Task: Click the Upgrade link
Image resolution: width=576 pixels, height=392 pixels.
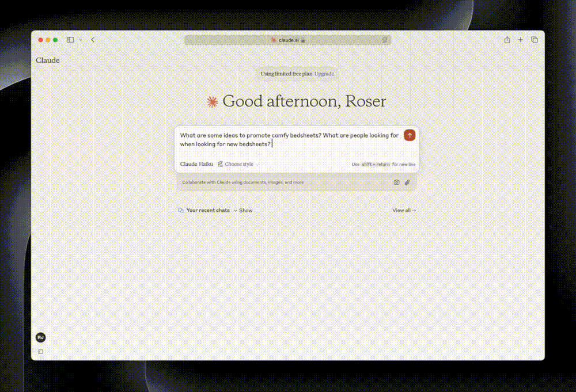Action: click(x=324, y=74)
